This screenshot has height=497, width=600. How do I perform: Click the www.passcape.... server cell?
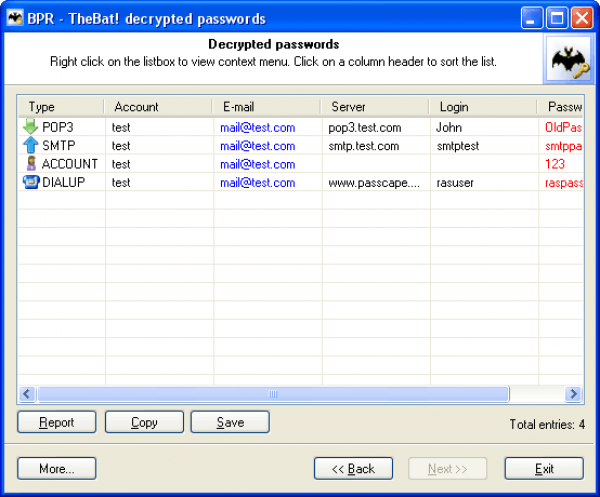(374, 183)
